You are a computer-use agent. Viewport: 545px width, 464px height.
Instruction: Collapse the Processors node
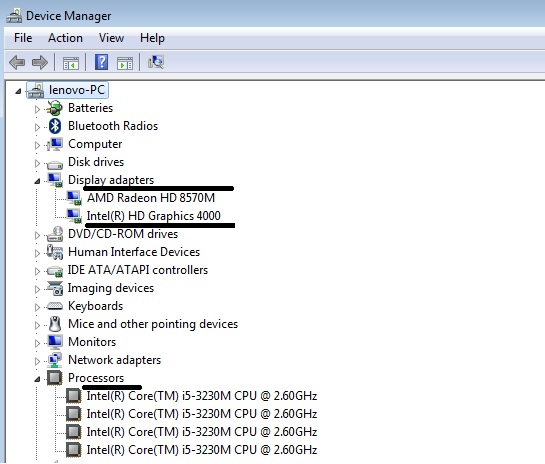point(37,379)
